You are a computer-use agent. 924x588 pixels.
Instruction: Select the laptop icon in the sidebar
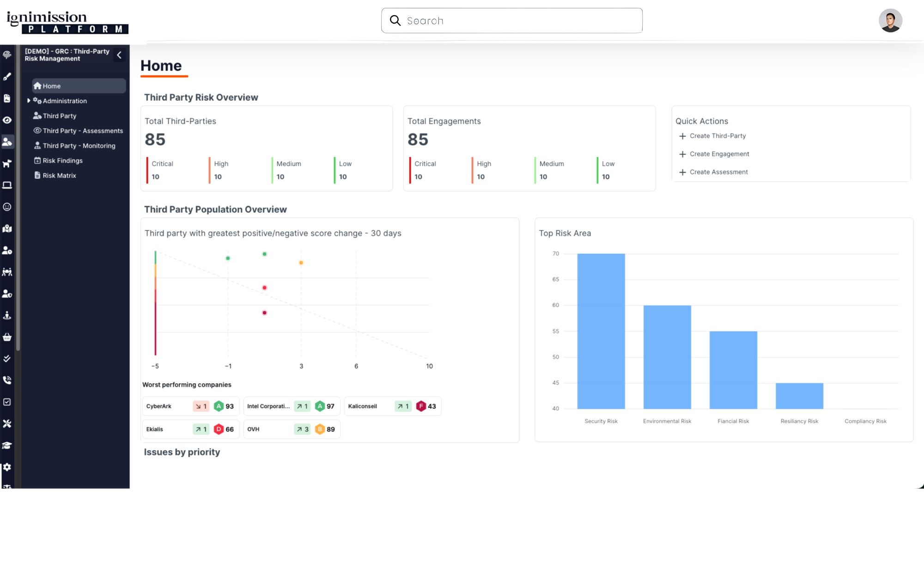pyautogui.click(x=7, y=185)
